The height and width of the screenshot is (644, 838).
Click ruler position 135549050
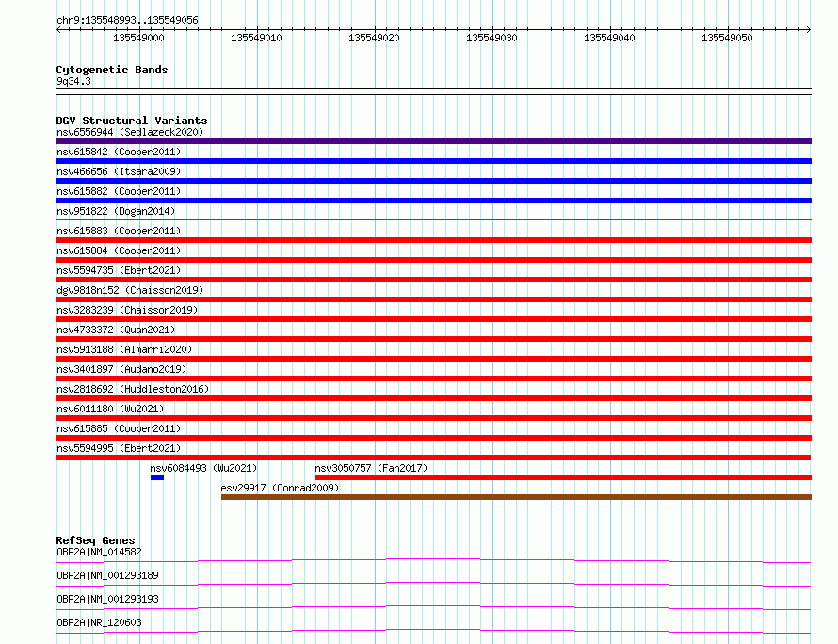pyautogui.click(x=727, y=38)
